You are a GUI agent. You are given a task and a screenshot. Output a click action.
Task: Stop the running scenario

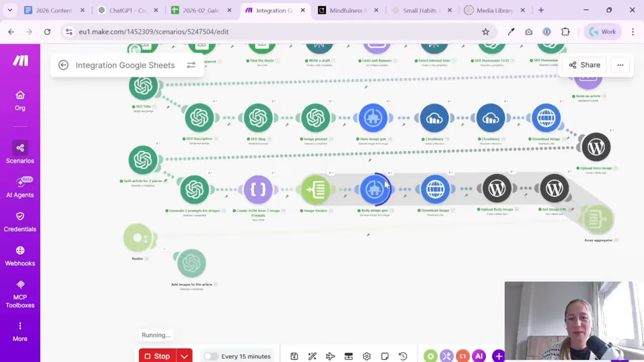157,356
